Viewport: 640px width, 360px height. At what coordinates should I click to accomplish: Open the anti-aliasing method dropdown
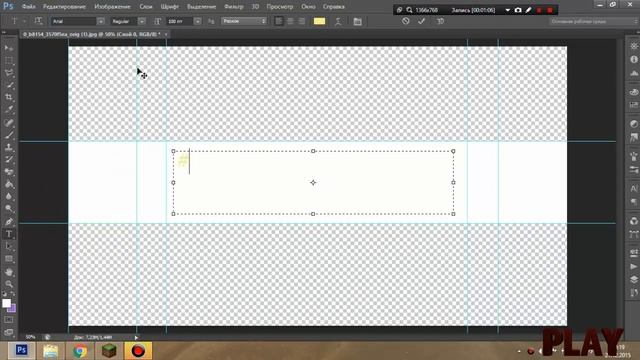click(x=244, y=21)
